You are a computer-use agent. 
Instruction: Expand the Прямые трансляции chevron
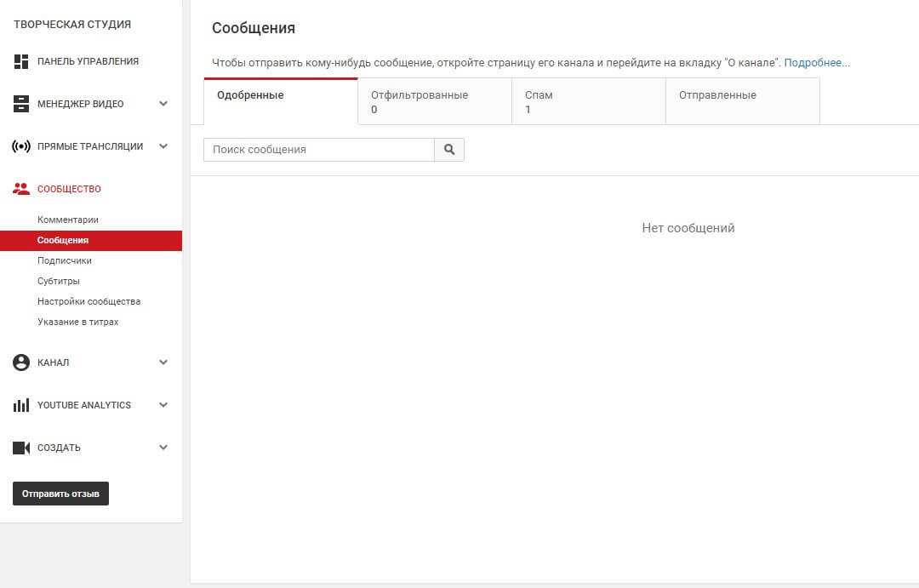point(163,146)
